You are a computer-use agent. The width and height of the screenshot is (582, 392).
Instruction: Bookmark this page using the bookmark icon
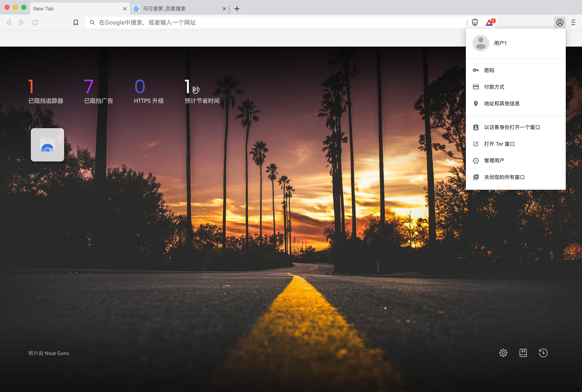(76, 22)
